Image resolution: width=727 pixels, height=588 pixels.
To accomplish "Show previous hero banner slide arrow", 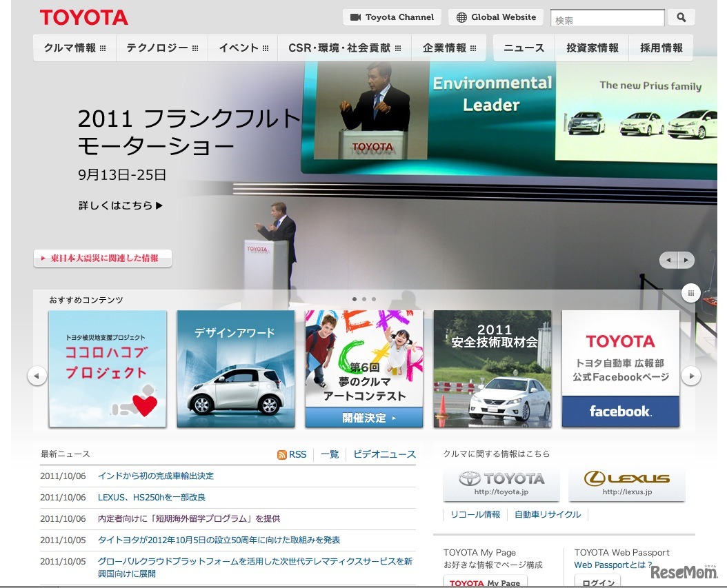I will click(x=668, y=260).
